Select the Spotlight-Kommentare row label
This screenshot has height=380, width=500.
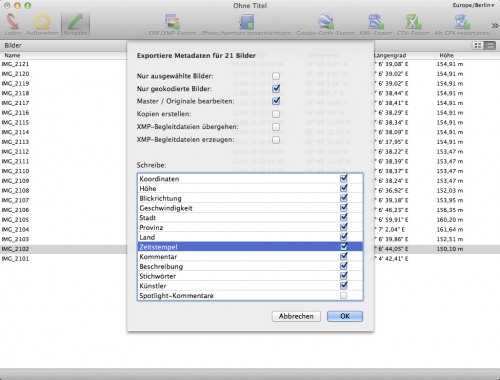(x=176, y=296)
